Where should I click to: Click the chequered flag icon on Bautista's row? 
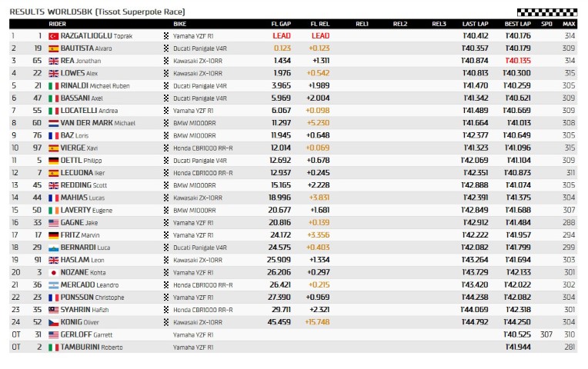click(166, 48)
